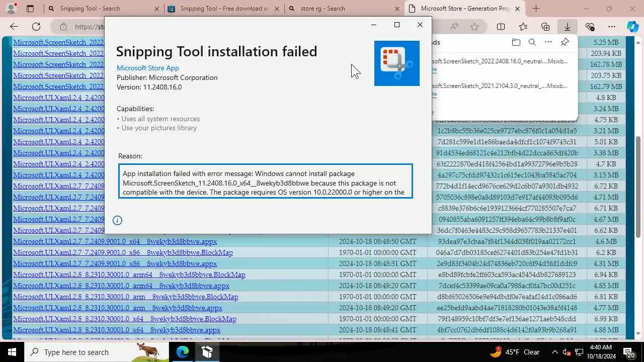Image resolution: width=644 pixels, height=362 pixels.
Task: Open the Collections icon
Action: (x=545, y=27)
